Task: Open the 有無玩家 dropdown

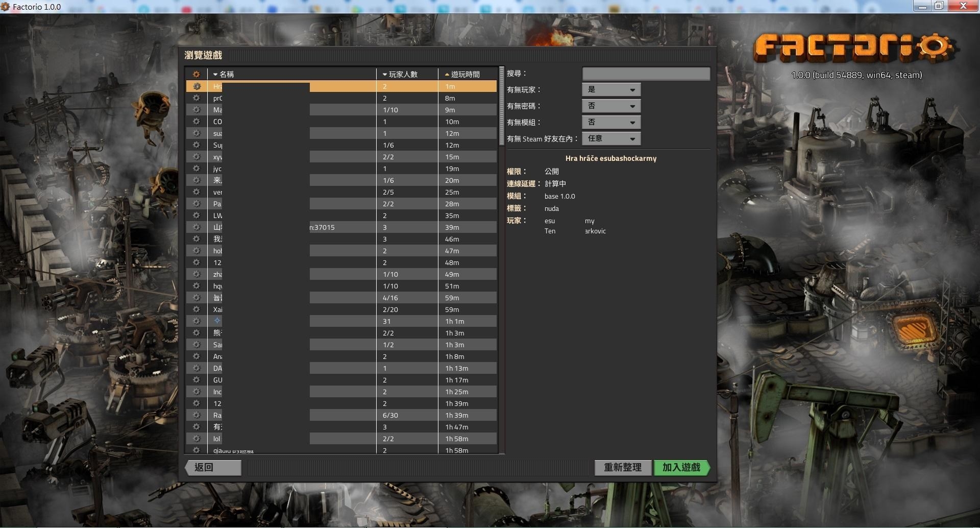Action: [611, 89]
